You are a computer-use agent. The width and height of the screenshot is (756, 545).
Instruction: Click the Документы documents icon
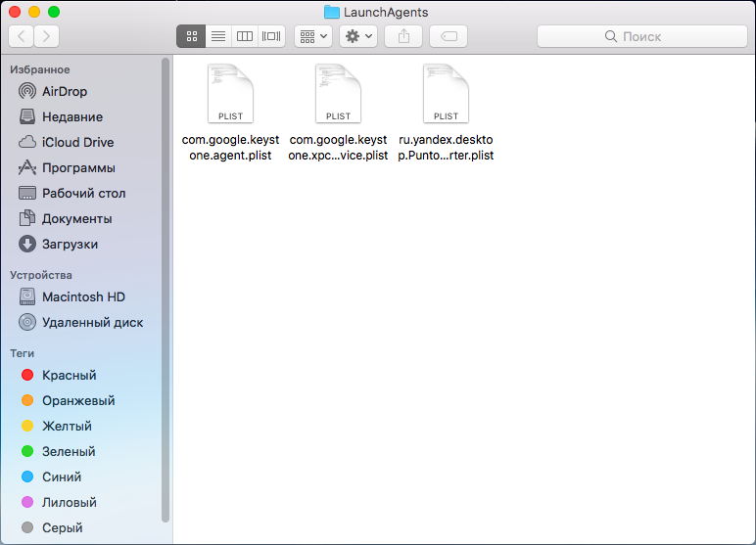(27, 218)
